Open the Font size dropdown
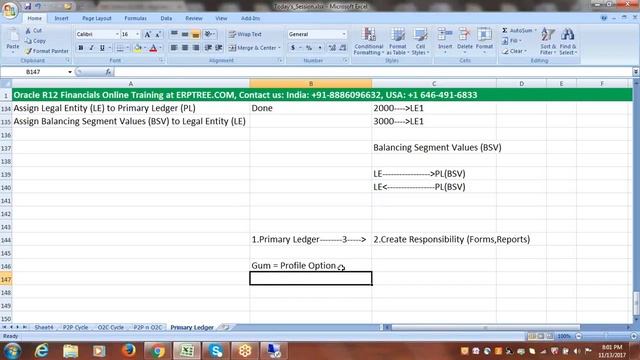This screenshot has width=640, height=360. pos(138,34)
